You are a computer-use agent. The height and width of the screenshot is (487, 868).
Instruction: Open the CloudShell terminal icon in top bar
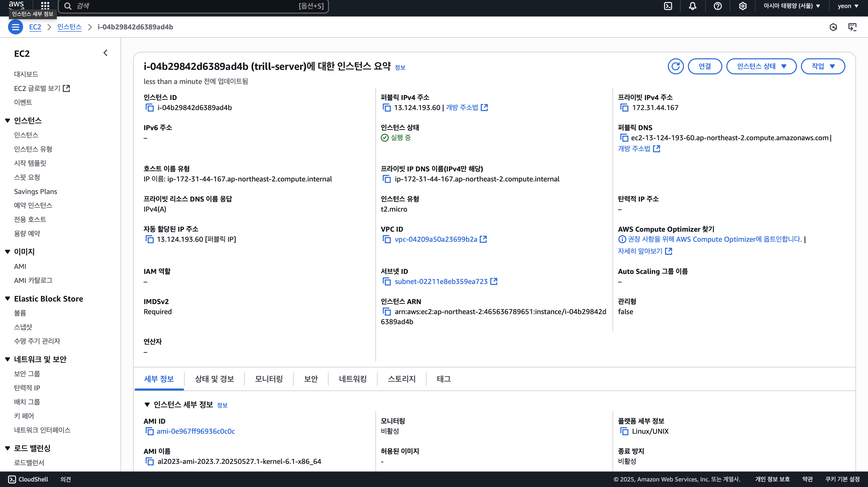pyautogui.click(x=668, y=6)
